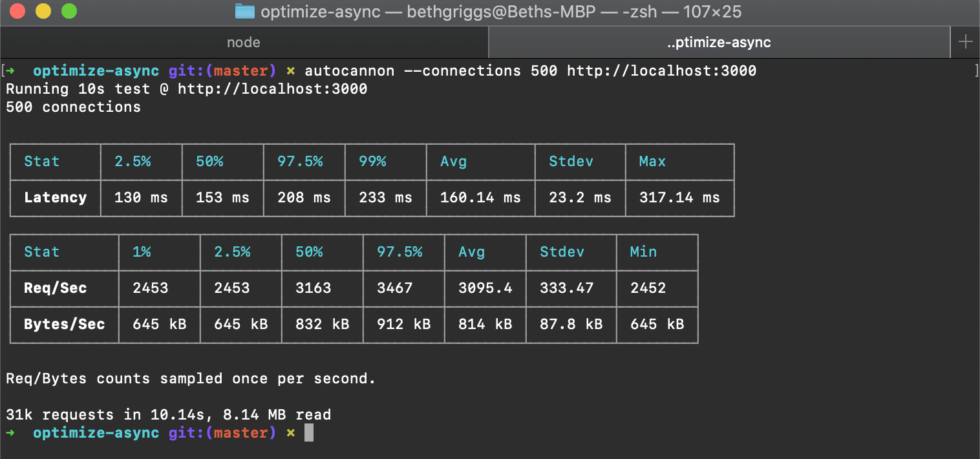Screen dimensions: 980x459
Task: Click the yellow lightning symbol after git:(master)
Action: point(292,70)
